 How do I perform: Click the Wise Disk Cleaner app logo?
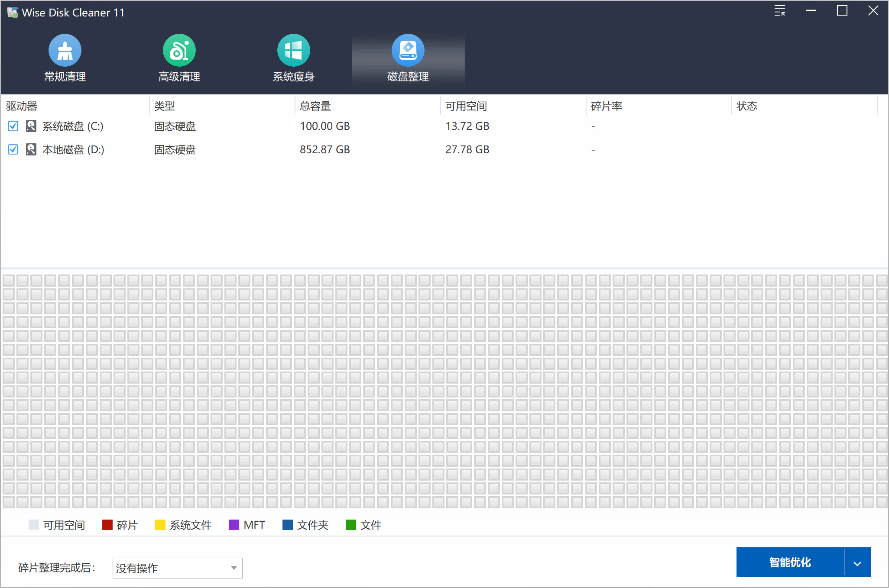[x=13, y=13]
